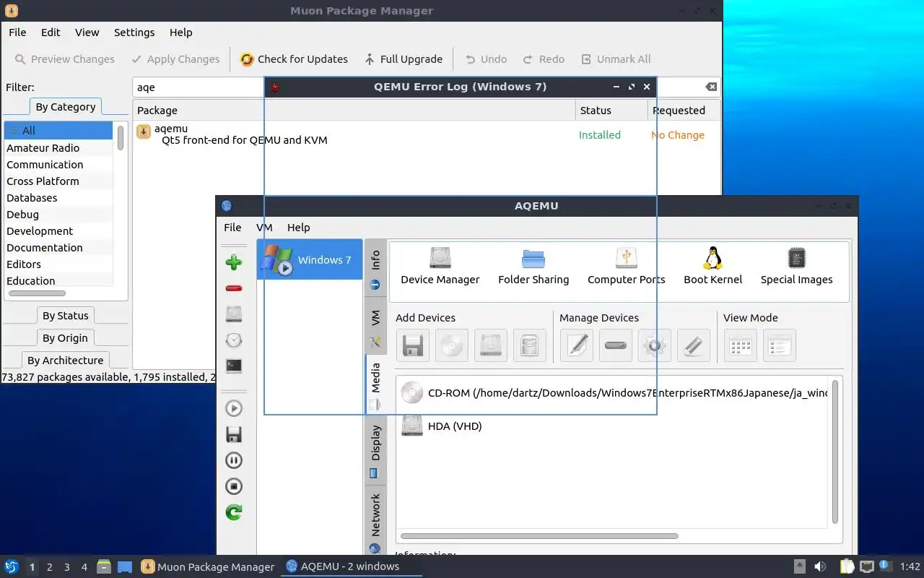
Task: Click the hard disk icon in AQEMU sidebar
Action: click(233, 314)
